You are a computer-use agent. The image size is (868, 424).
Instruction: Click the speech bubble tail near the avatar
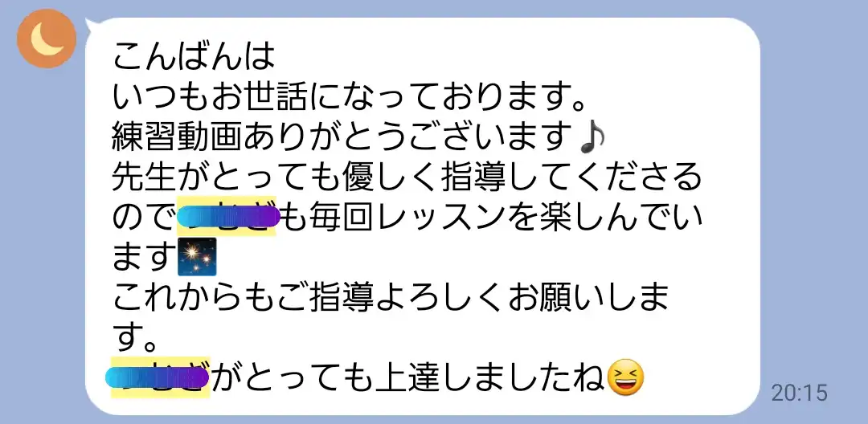coord(93,26)
